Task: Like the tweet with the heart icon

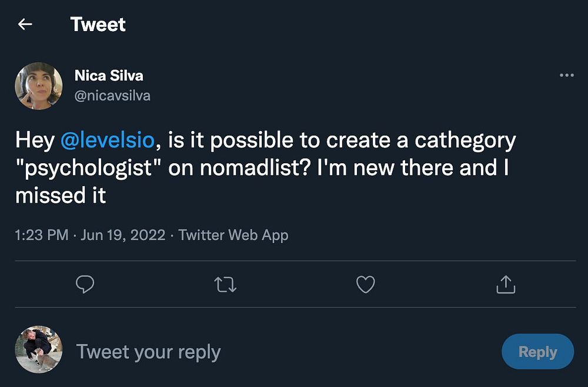Action: pyautogui.click(x=366, y=285)
